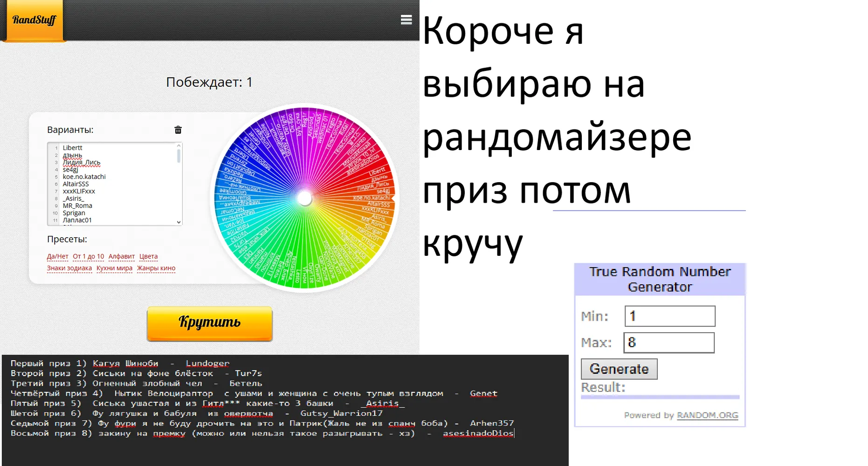Screen dimensions: 868x466
Task: Click 'Бетель' in the prize notes
Action: (x=246, y=384)
